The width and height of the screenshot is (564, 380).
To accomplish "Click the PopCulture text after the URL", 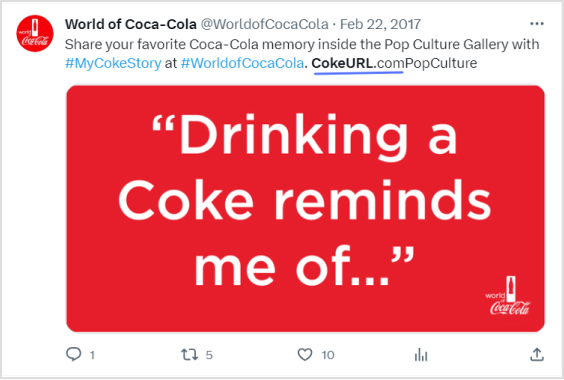I will click(441, 63).
